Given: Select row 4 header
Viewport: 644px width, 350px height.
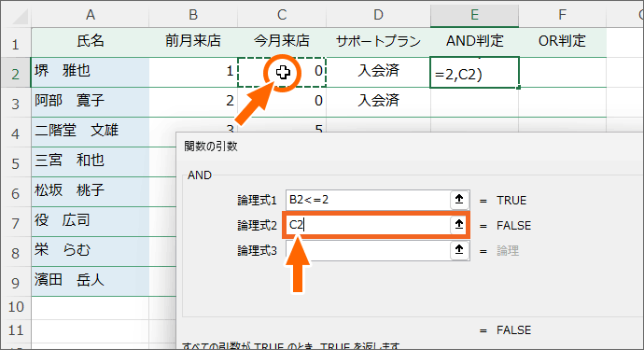Looking at the screenshot, I should pos(16,133).
